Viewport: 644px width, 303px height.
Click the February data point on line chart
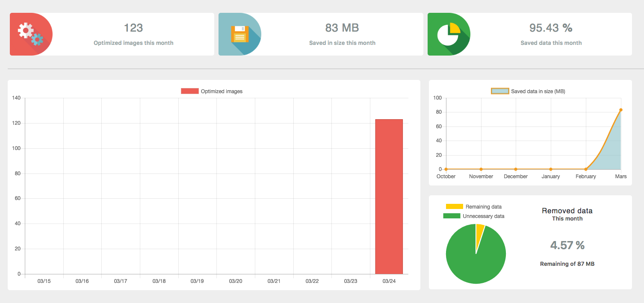585,169
